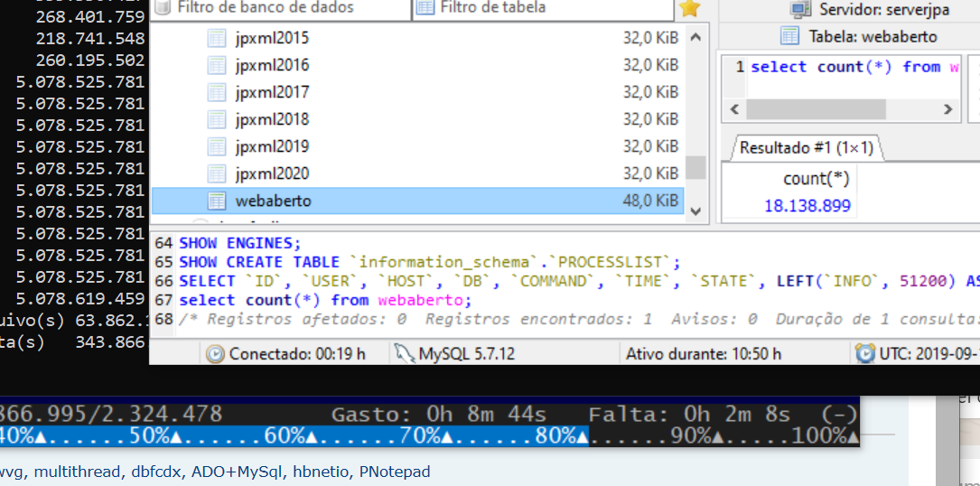Click the table filter grid icon
980x486 pixels.
tap(425, 7)
